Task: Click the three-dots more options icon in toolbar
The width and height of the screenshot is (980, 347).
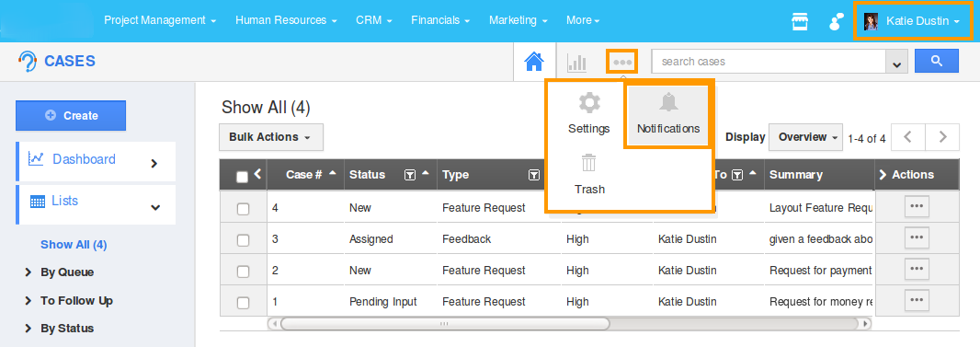Action: pyautogui.click(x=622, y=63)
